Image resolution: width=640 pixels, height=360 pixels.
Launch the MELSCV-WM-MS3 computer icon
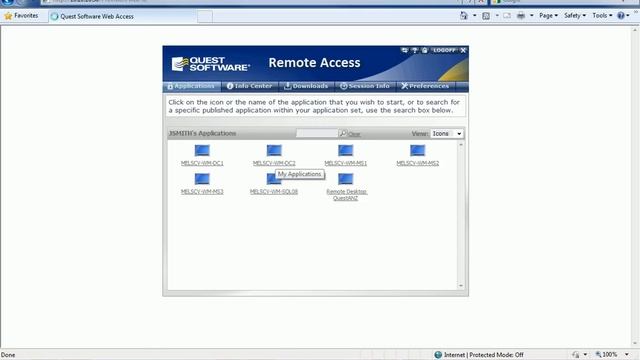pyautogui.click(x=202, y=179)
